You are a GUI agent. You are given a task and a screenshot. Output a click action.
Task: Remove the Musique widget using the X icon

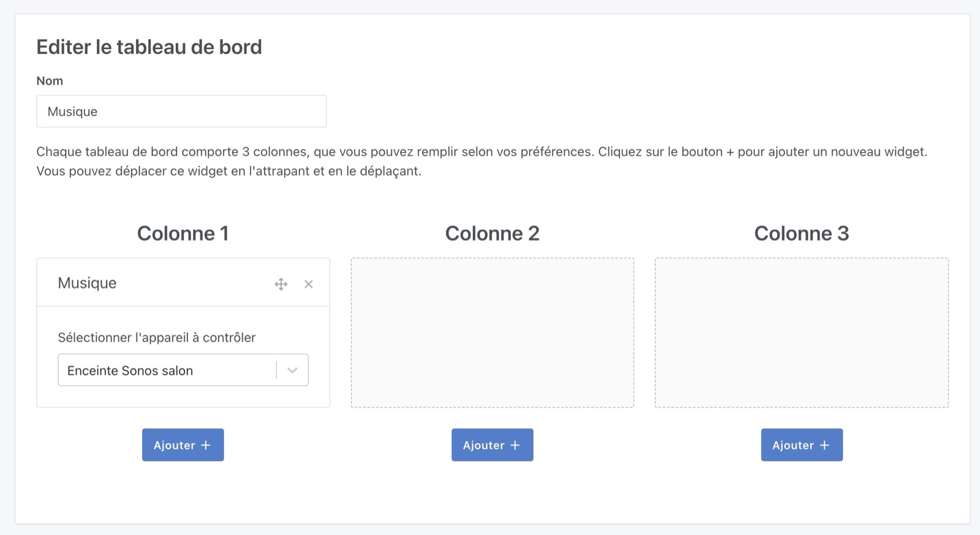tap(309, 284)
